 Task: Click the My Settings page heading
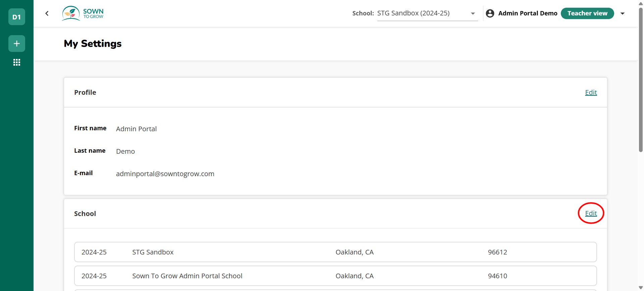(x=93, y=44)
